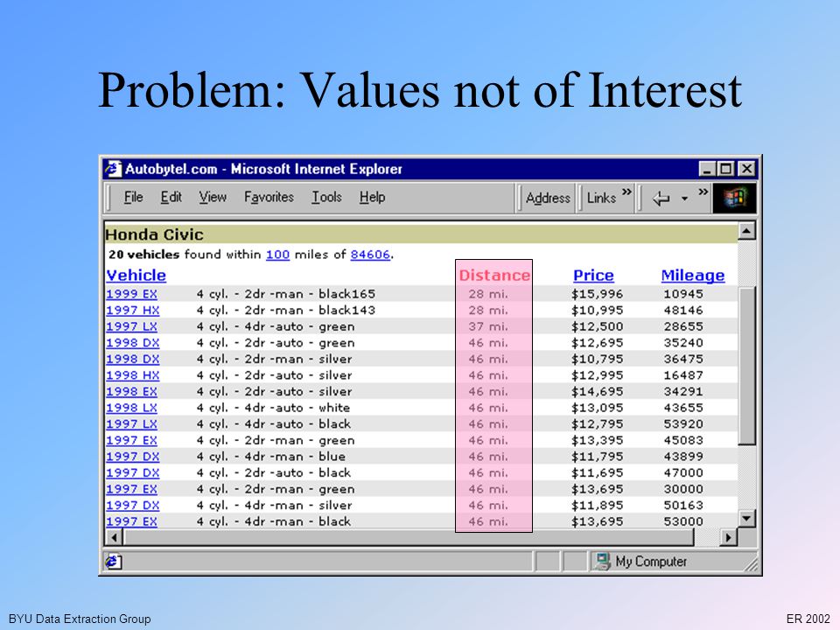
Task: Expand the hidden toolbar buttons chevron
Action: (703, 192)
